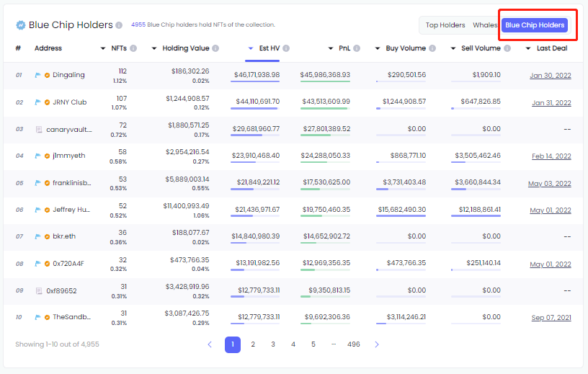Click the Blue Chip Holders badge icon

pos(21,25)
